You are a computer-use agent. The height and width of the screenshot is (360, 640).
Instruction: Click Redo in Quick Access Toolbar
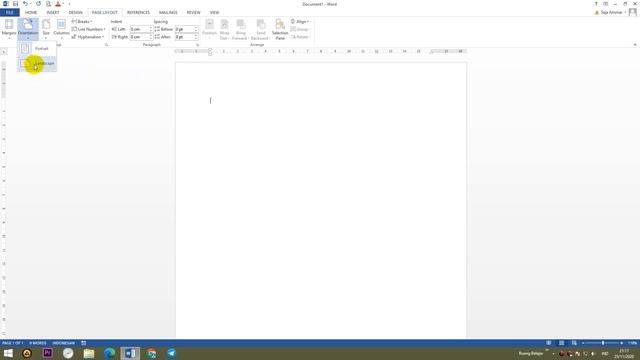tap(38, 4)
